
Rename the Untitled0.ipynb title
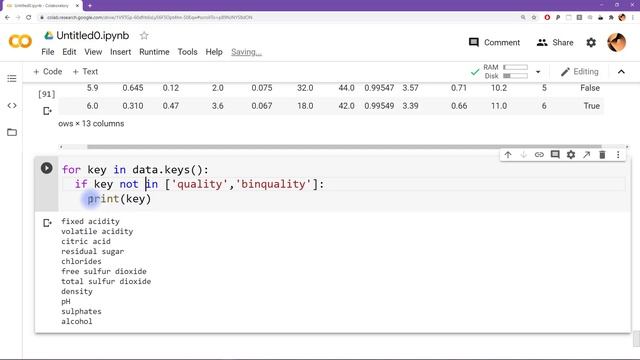[x=93, y=36]
